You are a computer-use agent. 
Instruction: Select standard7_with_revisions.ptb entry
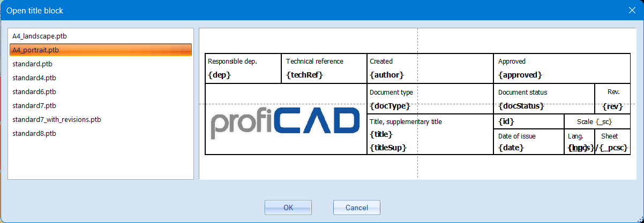(x=101, y=119)
